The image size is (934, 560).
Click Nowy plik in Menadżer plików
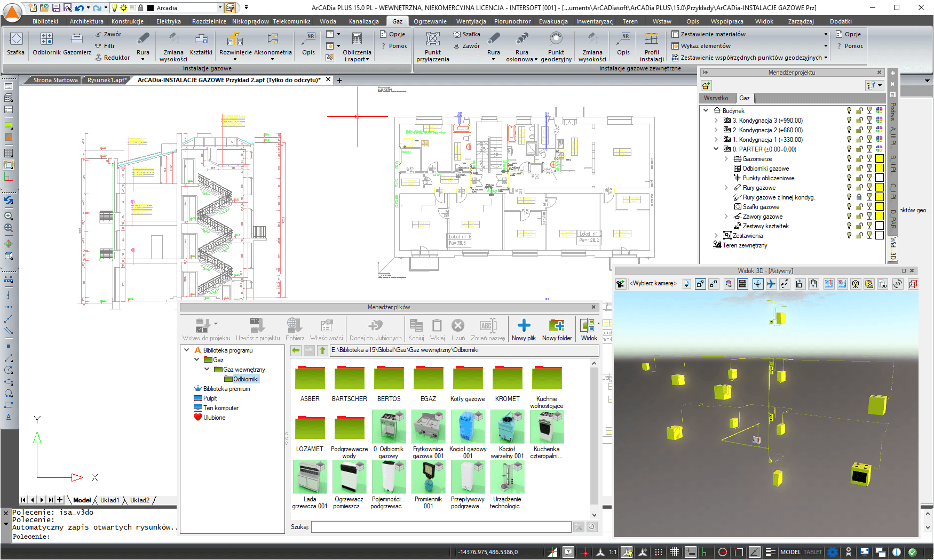524,329
